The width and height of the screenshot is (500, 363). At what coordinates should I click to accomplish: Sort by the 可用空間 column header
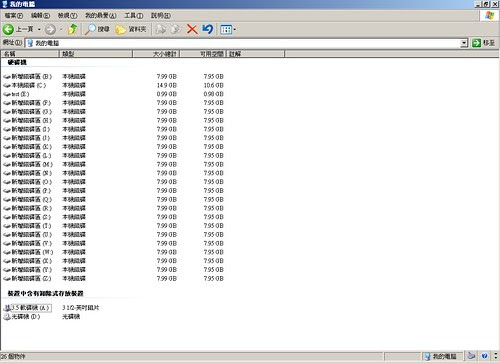click(x=203, y=54)
